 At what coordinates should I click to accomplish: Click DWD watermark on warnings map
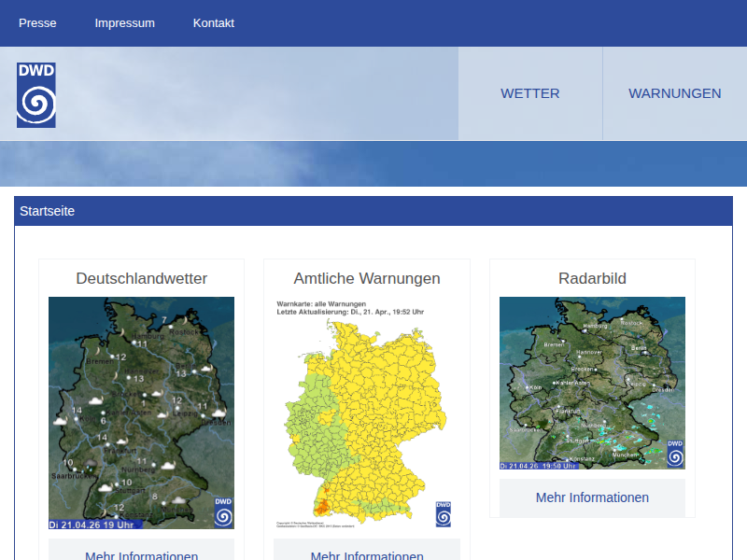(444, 514)
